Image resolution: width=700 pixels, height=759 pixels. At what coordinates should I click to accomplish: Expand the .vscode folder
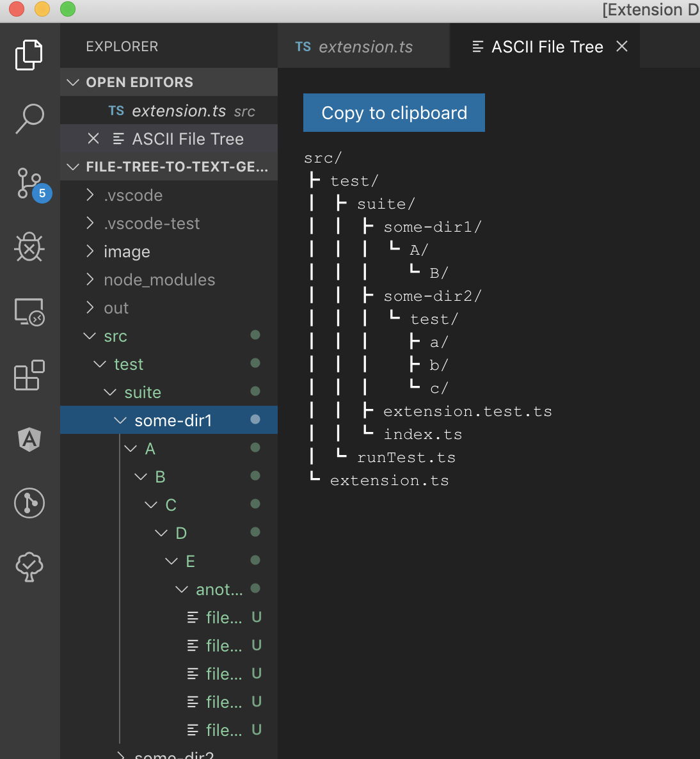point(133,195)
